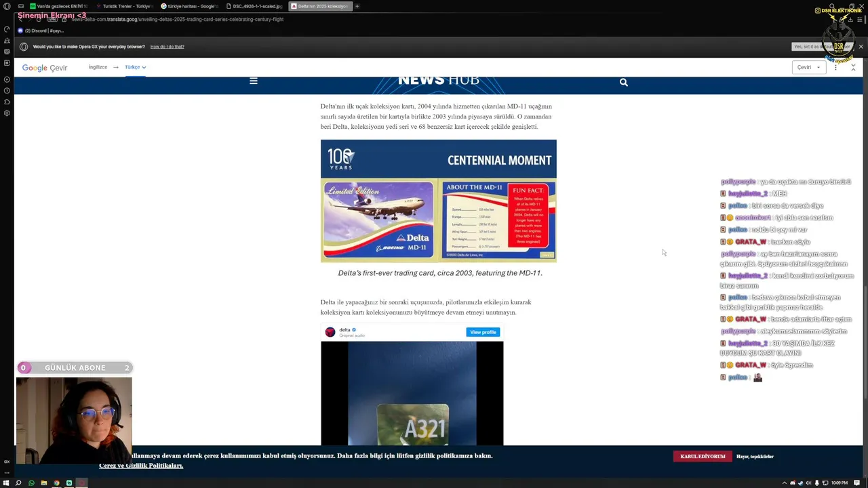Switch to türkiye haritası Google tab

(x=189, y=6)
